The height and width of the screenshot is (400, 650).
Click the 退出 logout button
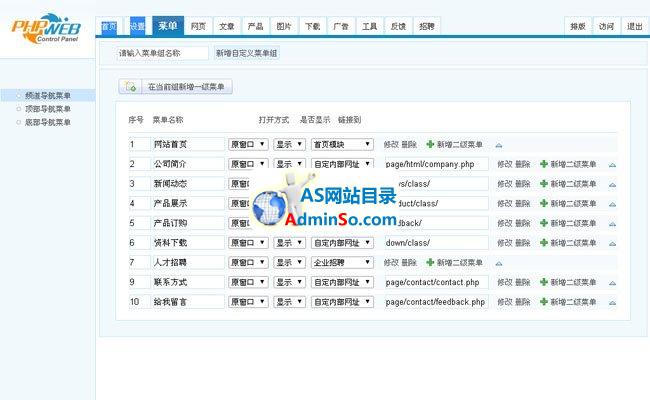(635, 27)
